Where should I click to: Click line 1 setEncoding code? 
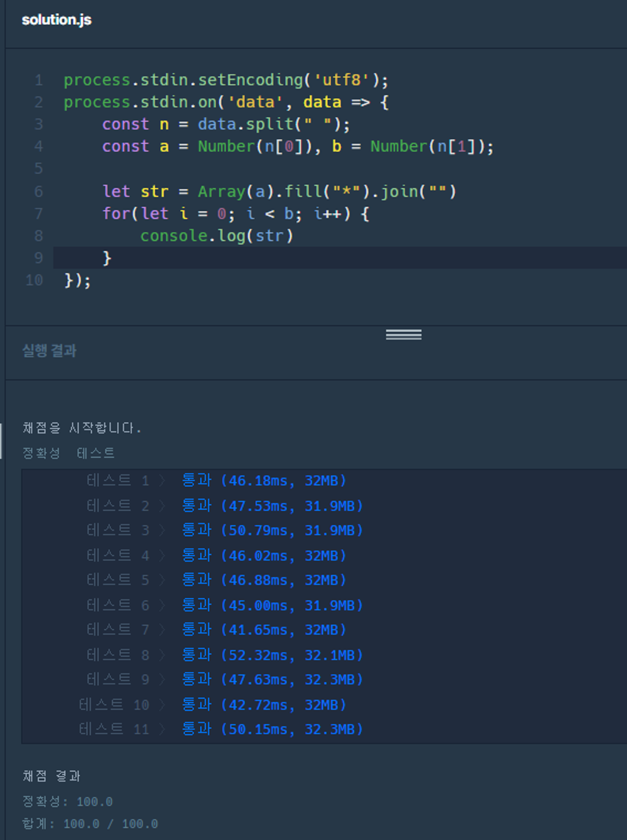click(x=226, y=80)
